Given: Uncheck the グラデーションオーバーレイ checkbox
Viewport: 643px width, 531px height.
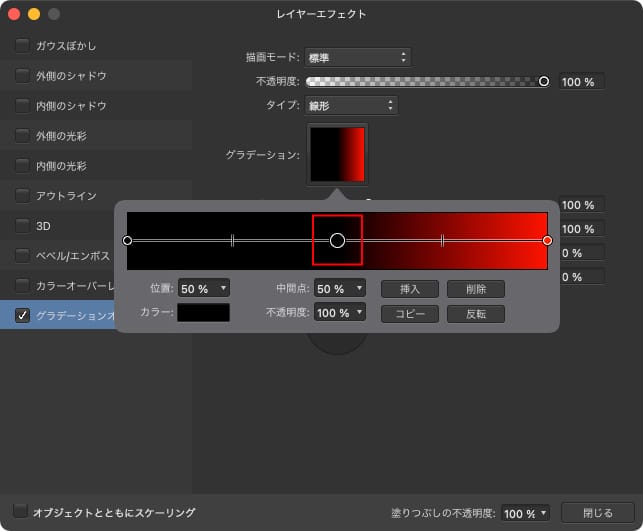Looking at the screenshot, I should coord(22,316).
